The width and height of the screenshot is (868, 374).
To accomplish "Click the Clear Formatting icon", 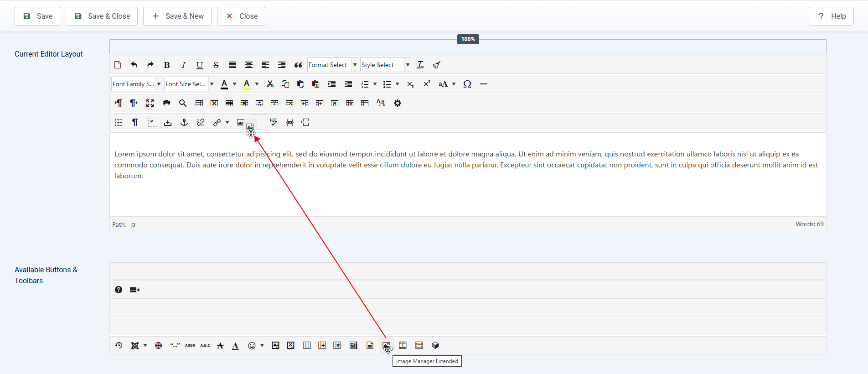I will click(x=420, y=65).
